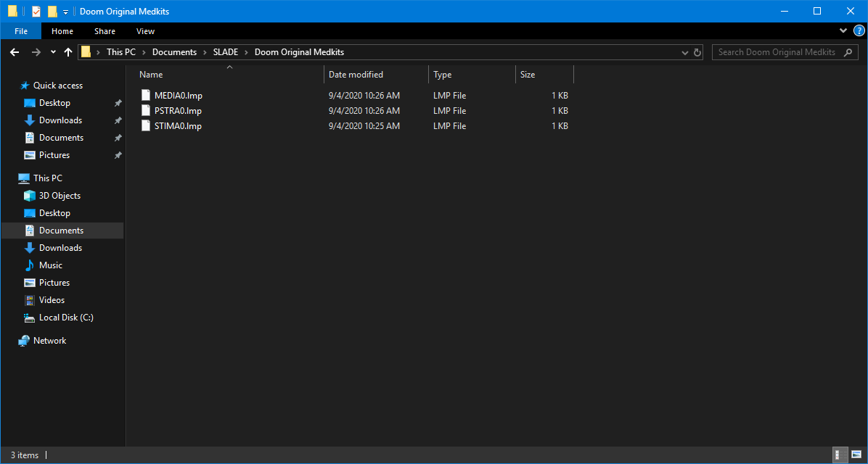Click Doom Original Medkits breadcrumb segment
Screen dimensions: 868x464
[x=299, y=52]
